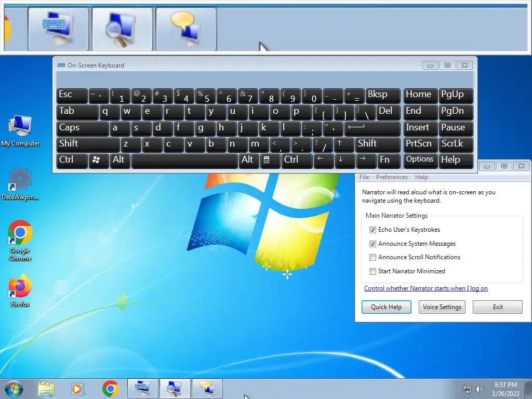
Task: Click the right arrow key on On-Screen Keyboard
Action: tap(366, 161)
